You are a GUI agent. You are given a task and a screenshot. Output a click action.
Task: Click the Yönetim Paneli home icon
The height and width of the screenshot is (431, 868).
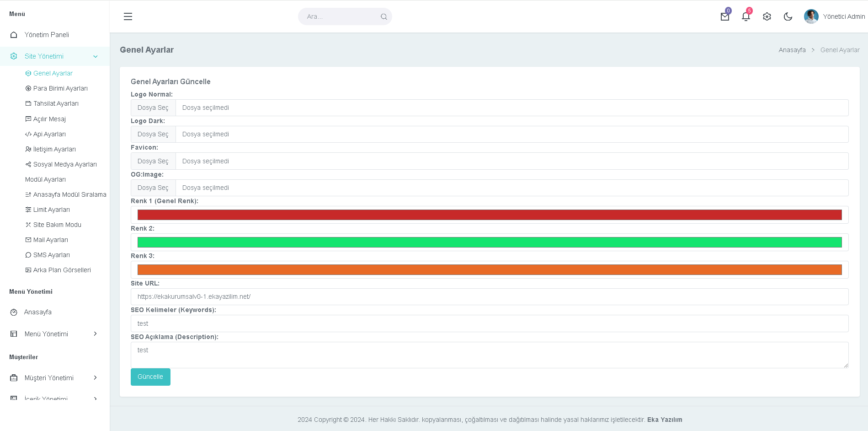click(x=14, y=35)
